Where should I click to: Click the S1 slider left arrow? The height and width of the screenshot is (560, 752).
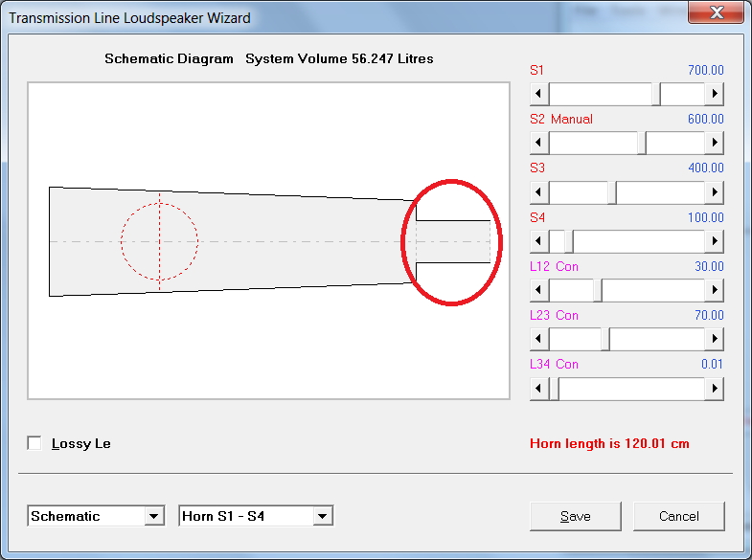tap(539, 94)
